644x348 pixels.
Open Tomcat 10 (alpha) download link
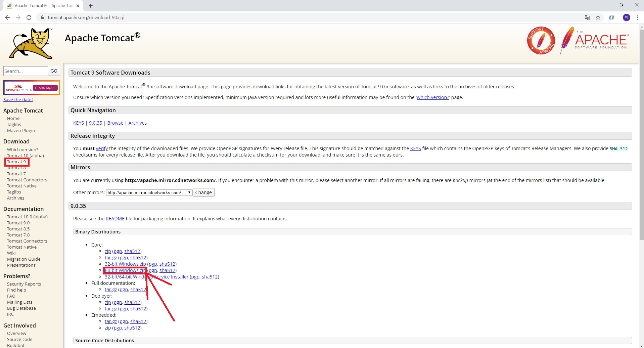(26, 156)
